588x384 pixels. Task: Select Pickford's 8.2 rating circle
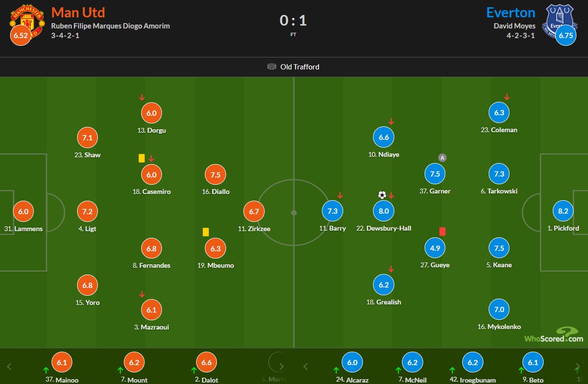click(563, 211)
